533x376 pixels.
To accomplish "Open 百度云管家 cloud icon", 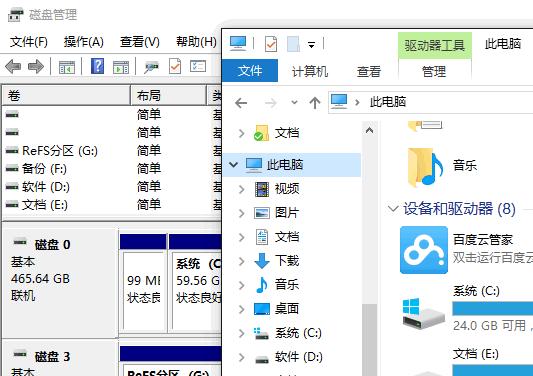I will point(424,250).
